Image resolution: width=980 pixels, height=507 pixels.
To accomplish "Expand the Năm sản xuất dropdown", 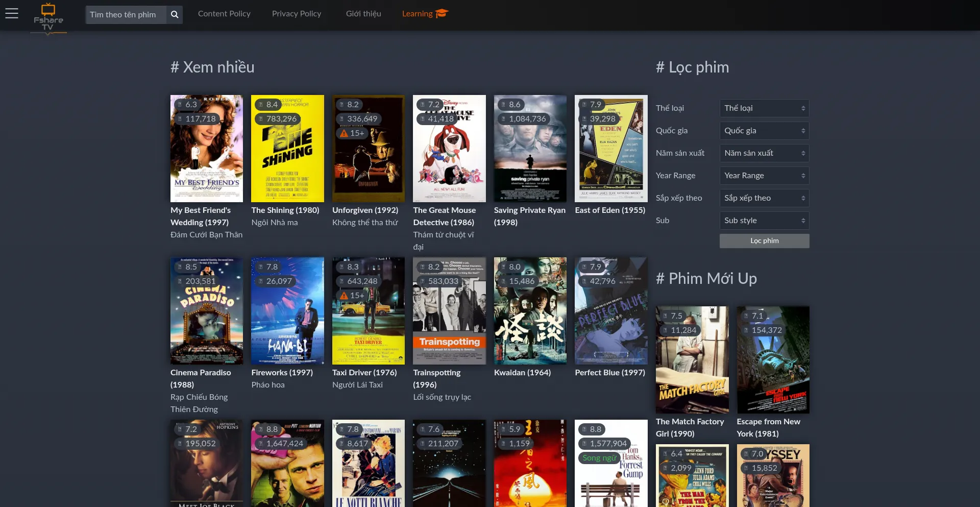I will (764, 153).
